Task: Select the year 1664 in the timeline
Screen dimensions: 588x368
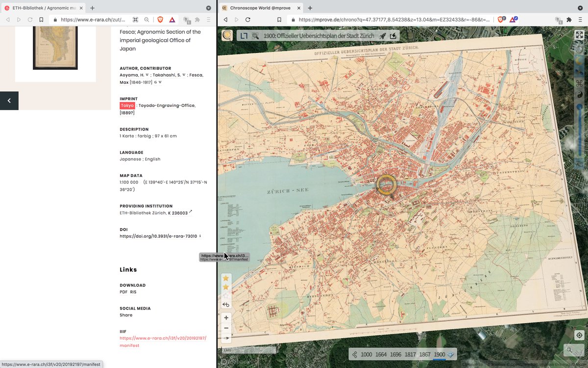Action: pyautogui.click(x=381, y=354)
